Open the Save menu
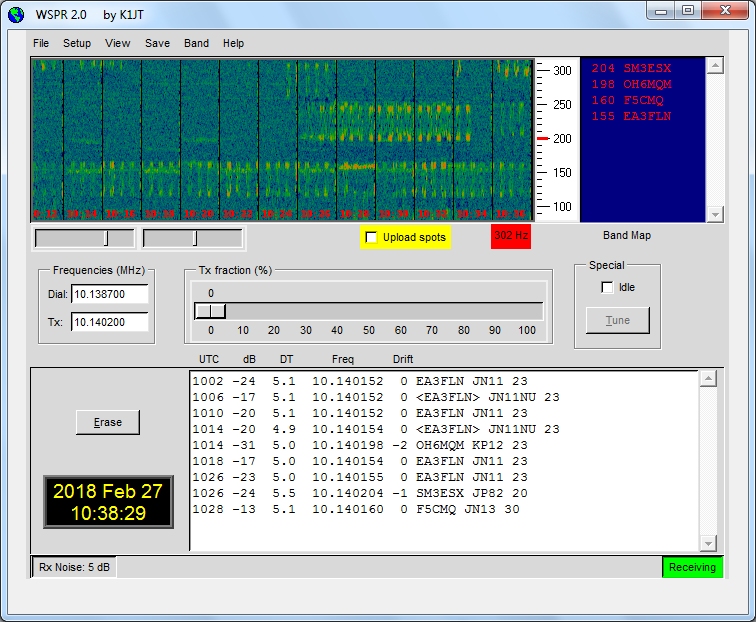The width and height of the screenshot is (756, 622). [x=157, y=43]
